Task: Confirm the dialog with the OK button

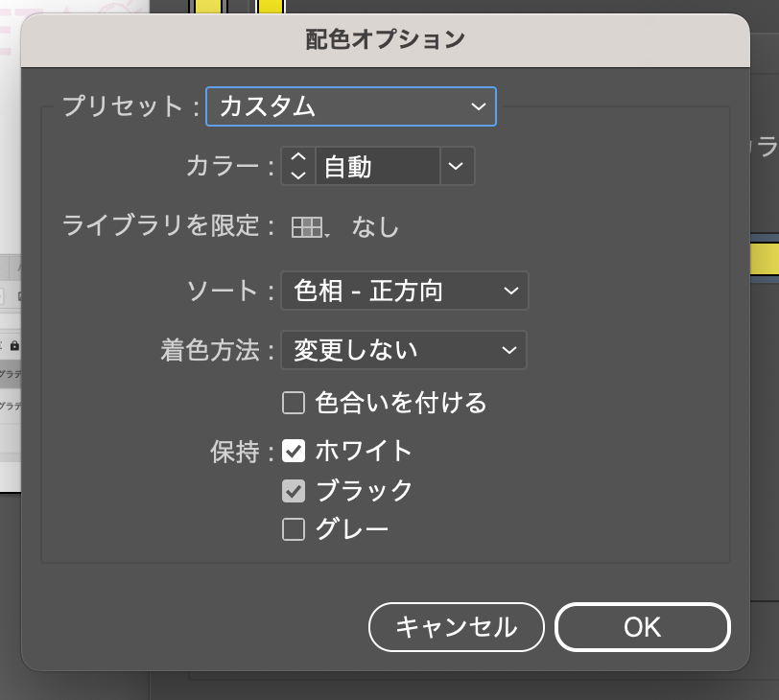Action: coord(642,627)
